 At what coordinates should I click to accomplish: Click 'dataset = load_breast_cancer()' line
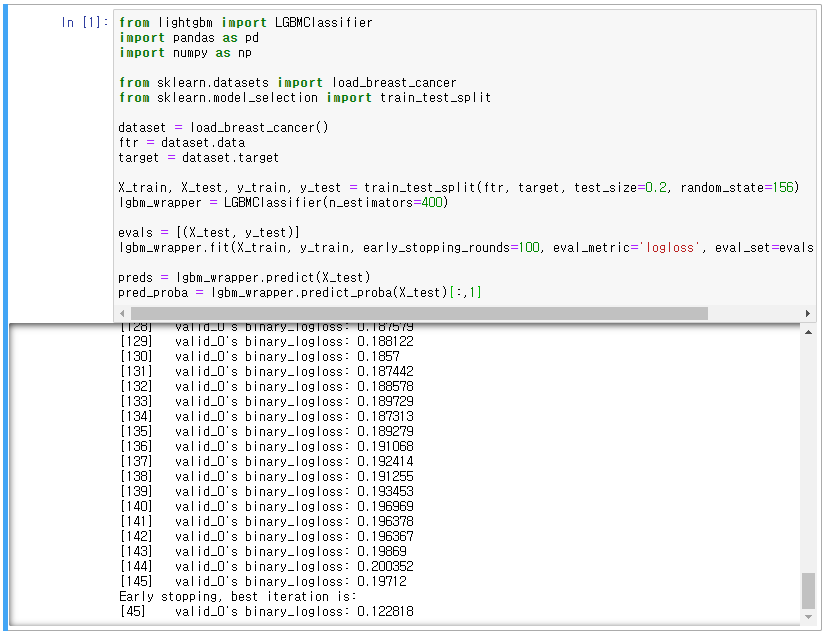point(223,128)
